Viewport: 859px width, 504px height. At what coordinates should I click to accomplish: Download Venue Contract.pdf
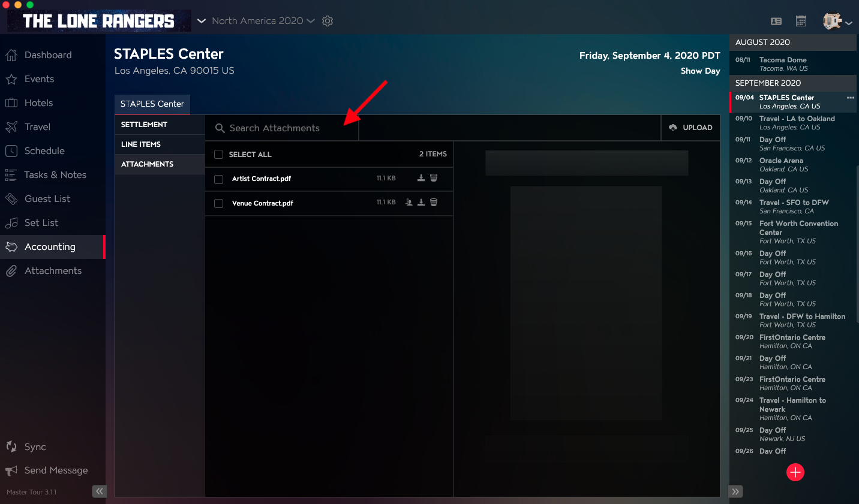pyautogui.click(x=421, y=203)
